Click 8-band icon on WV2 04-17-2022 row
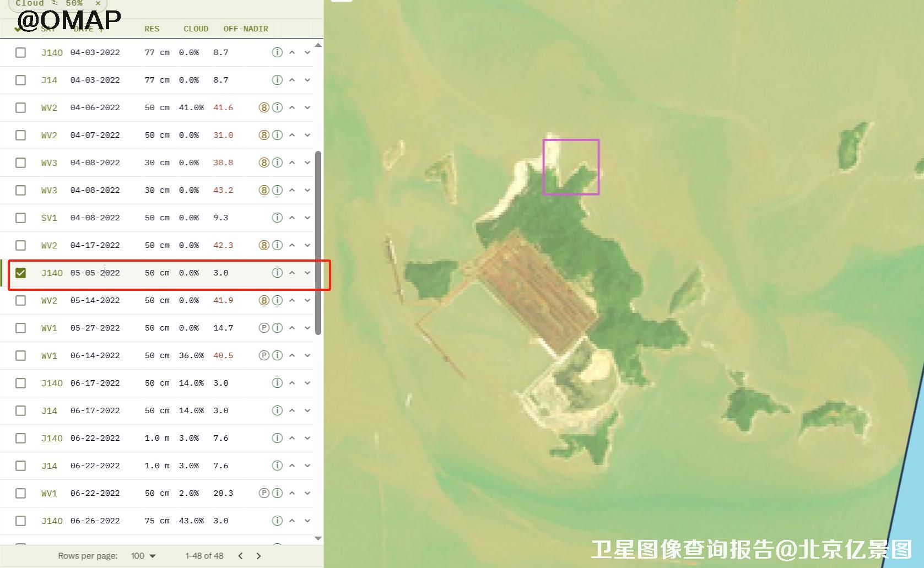 (x=264, y=245)
